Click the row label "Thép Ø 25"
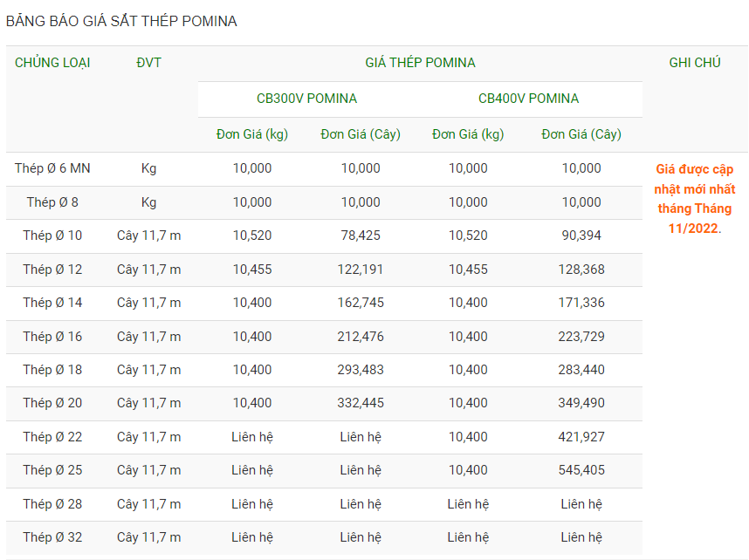This screenshot has width=749, height=560. click(x=52, y=471)
